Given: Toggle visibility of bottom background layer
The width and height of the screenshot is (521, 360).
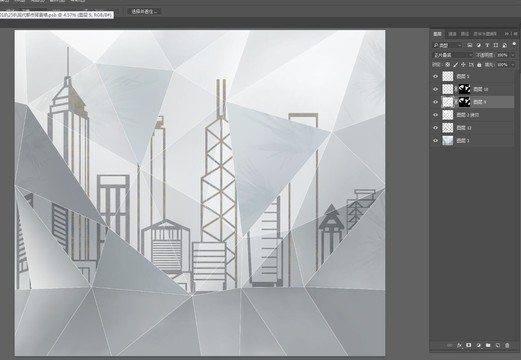Looking at the screenshot, I should coord(435,141).
